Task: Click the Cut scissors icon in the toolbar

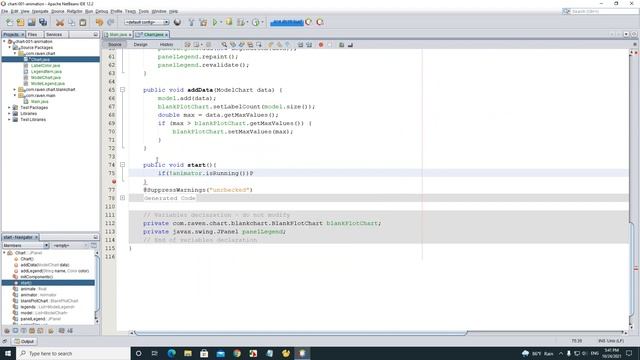Action: [60, 22]
